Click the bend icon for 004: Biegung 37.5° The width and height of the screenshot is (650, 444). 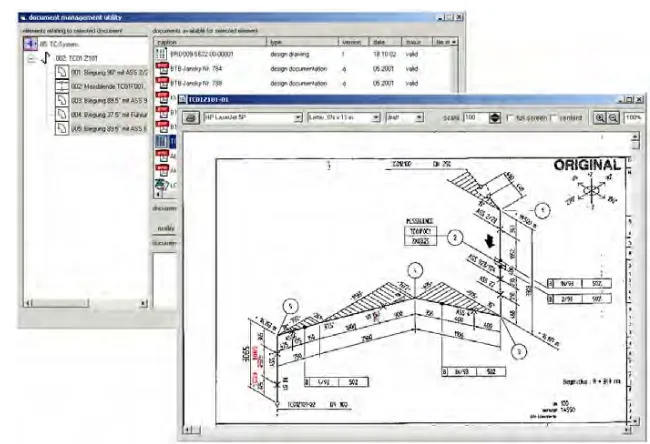[x=62, y=114]
